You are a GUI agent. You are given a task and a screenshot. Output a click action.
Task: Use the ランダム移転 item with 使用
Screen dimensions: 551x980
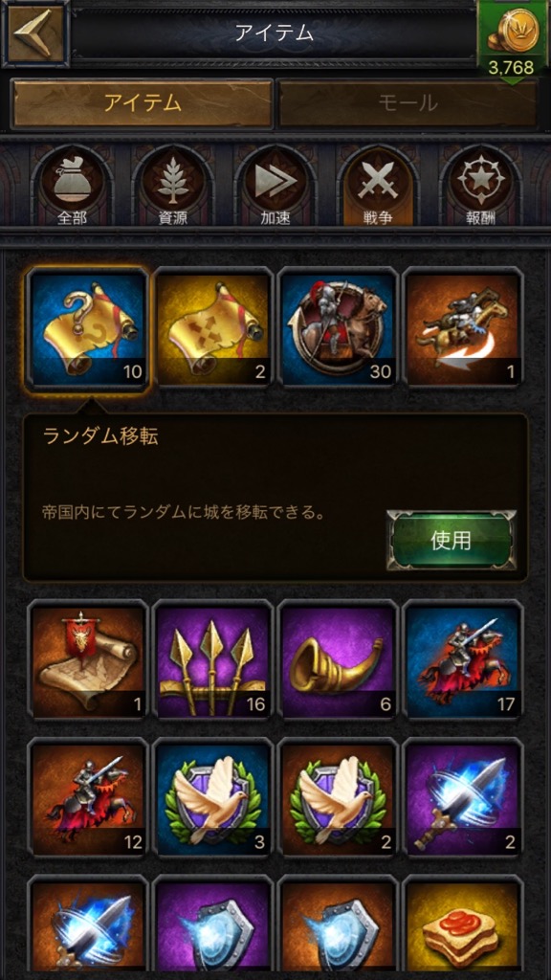click(x=452, y=541)
